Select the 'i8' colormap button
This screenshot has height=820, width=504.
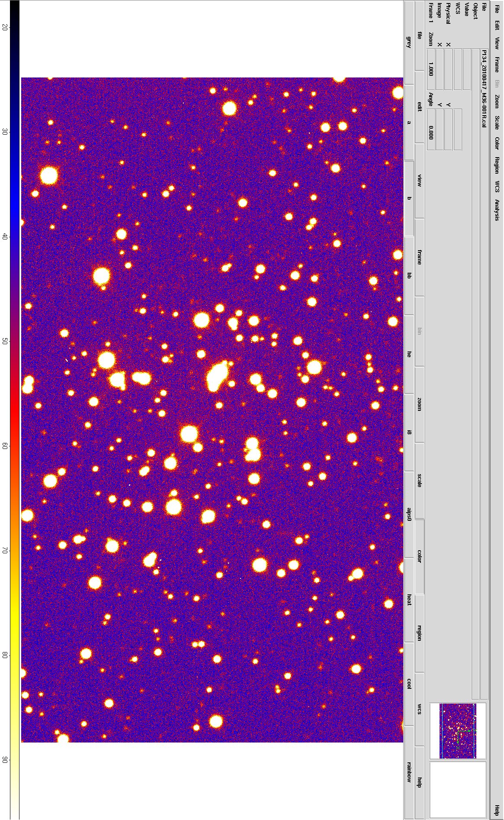tap(409, 432)
